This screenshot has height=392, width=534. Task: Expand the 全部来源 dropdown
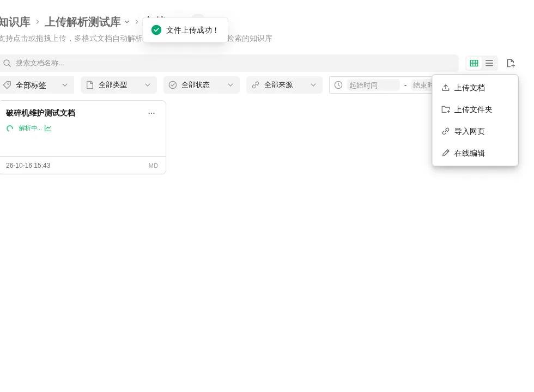(x=284, y=85)
